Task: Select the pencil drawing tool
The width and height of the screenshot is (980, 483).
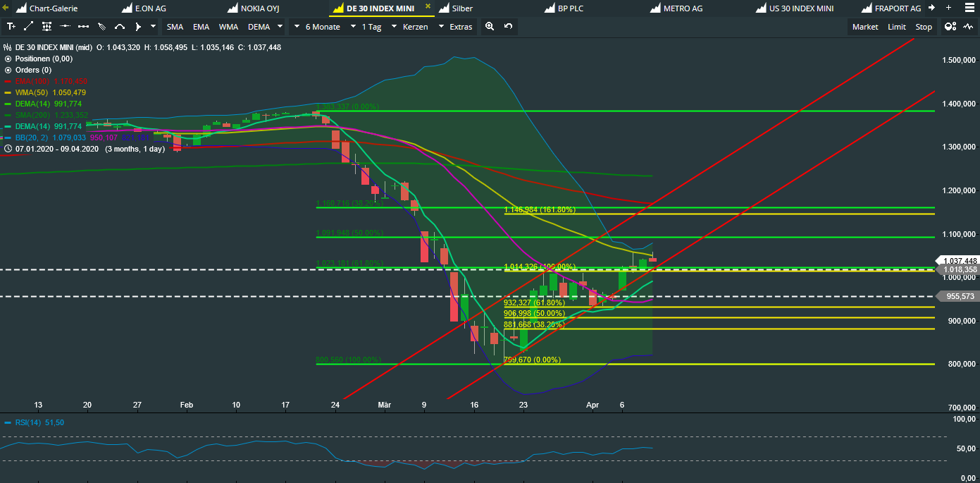Action: 101,27
